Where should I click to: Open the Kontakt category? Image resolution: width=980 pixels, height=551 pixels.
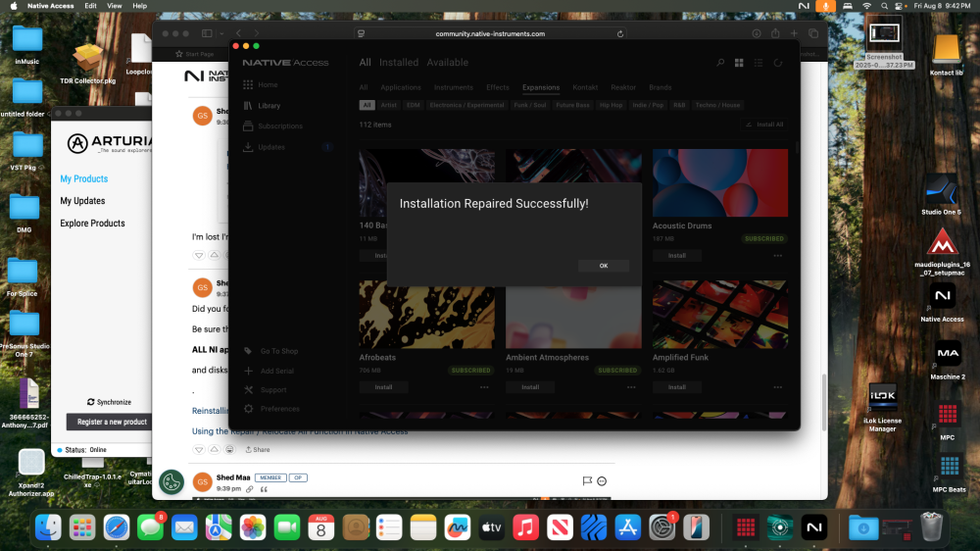point(585,87)
